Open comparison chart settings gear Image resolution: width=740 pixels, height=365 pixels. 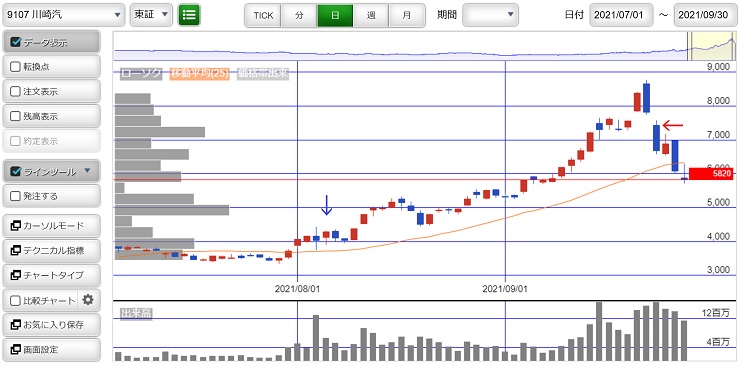point(88,300)
